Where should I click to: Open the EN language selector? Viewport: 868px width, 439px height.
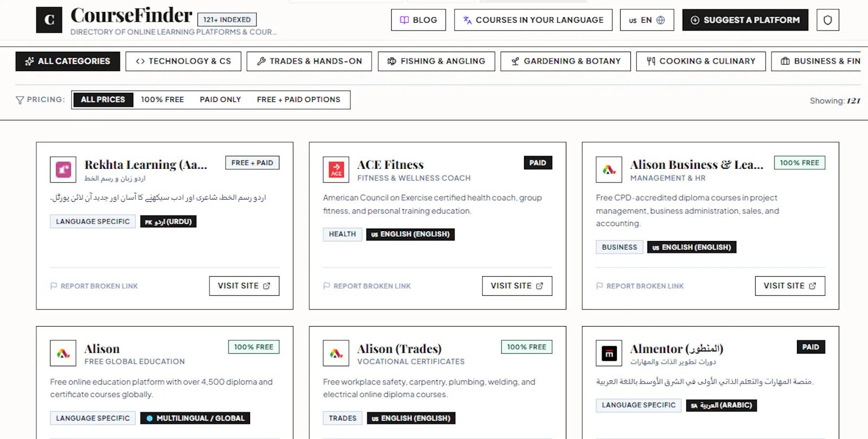coord(647,20)
